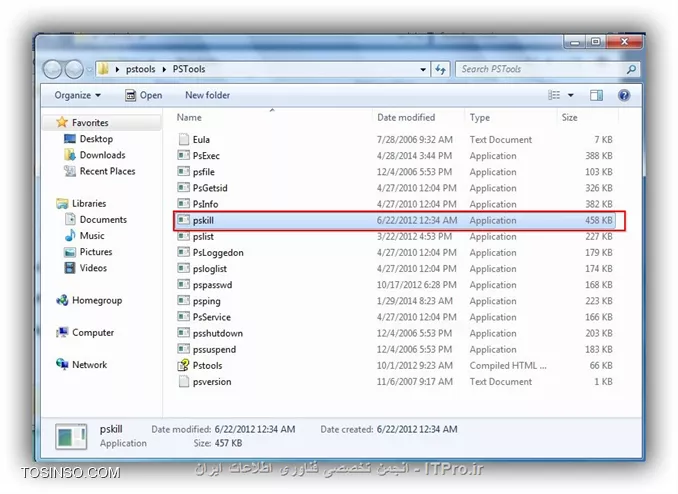
Task: Open recent pages dropdown beside Forward button
Action: click(89, 69)
